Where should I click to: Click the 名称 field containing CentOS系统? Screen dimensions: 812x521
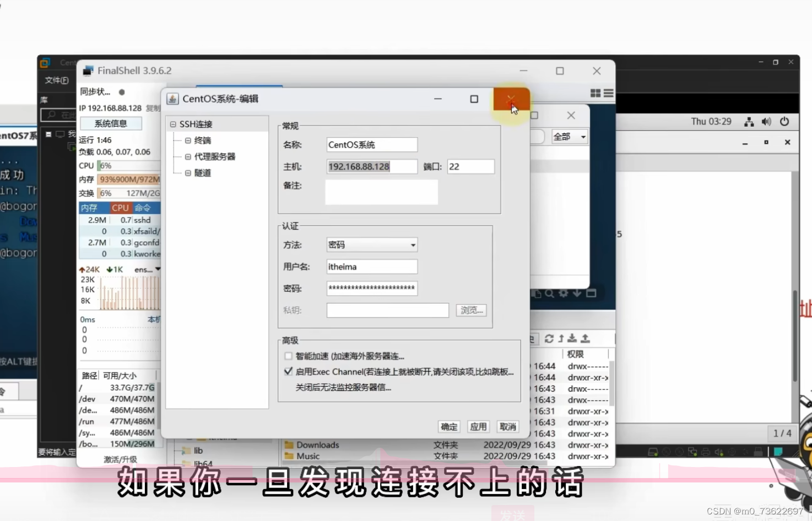(x=372, y=145)
